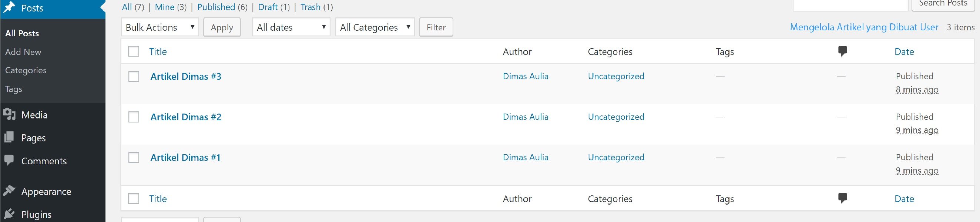Go to Add New in Posts submenu

(23, 52)
